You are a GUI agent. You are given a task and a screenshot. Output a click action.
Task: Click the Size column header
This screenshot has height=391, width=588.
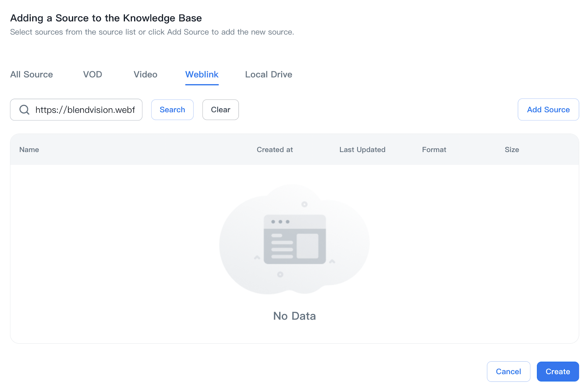pos(512,150)
